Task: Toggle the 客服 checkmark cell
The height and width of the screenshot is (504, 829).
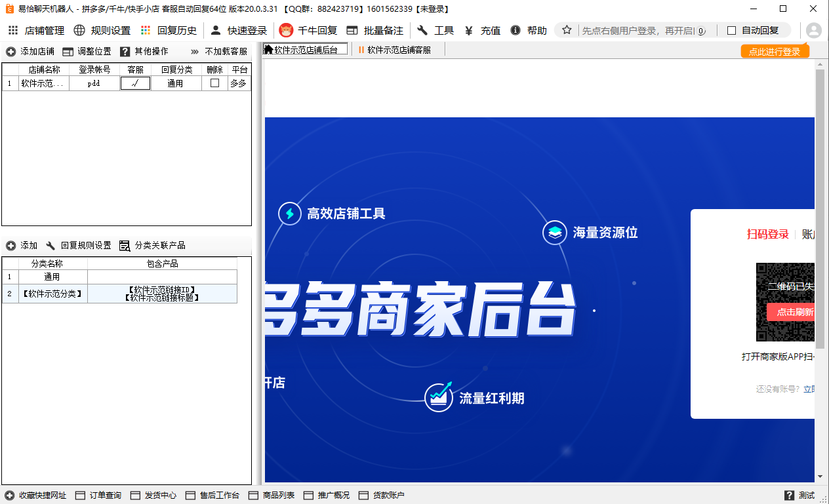Action: pyautogui.click(x=136, y=83)
